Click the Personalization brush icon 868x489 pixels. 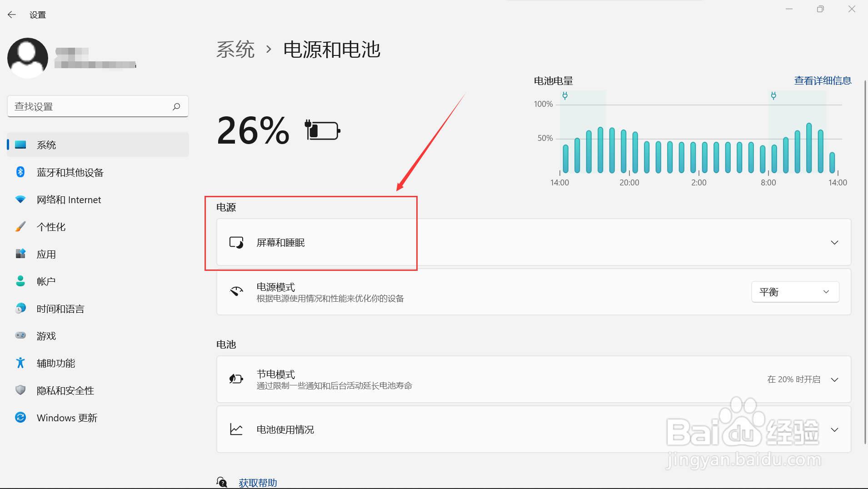[20, 227]
